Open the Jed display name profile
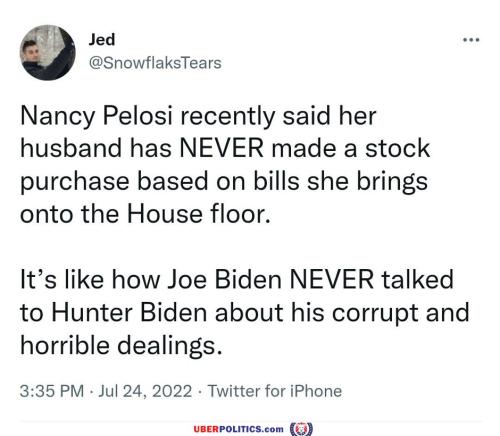Image resolution: width=500 pixels, height=436 pixels. 102,39
